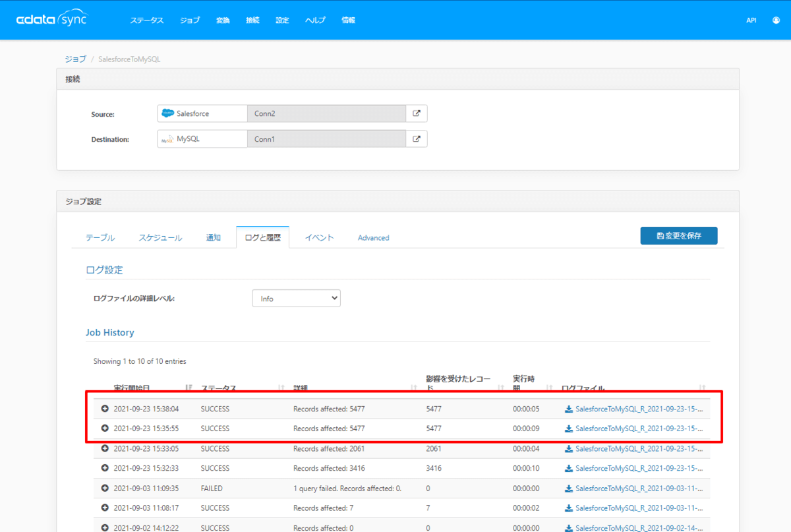791x532 pixels.
Task: Open the ジョブ menu in top navigation
Action: 190,20
